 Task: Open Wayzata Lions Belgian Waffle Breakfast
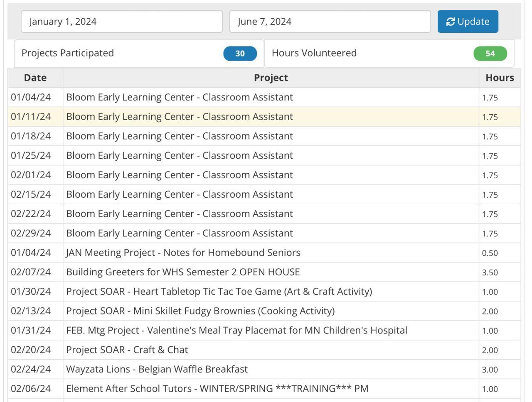pos(157,369)
